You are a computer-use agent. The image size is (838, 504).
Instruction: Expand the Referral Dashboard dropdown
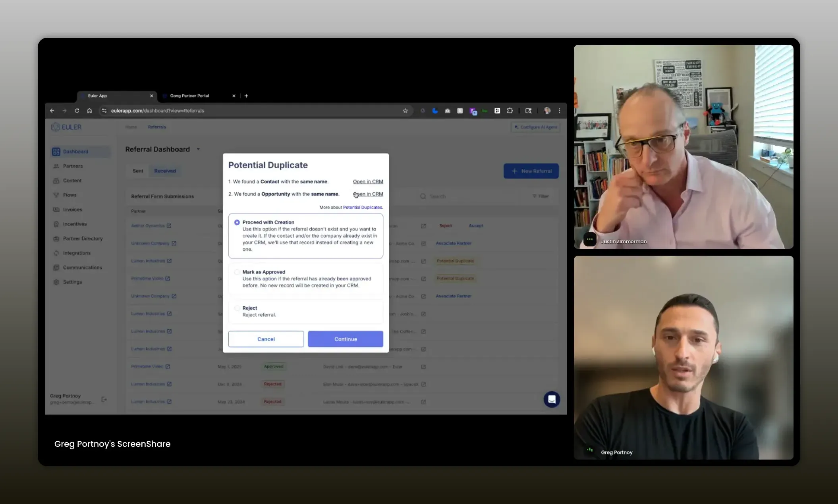pos(198,149)
